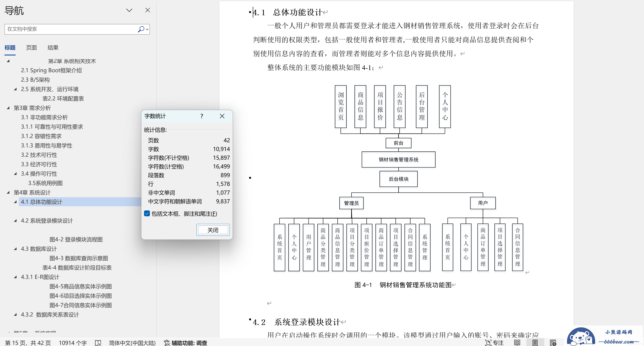Viewport: 644px width, 346px height.
Task: Collapse the 3.4 操作可行性 heading
Action: (15, 174)
